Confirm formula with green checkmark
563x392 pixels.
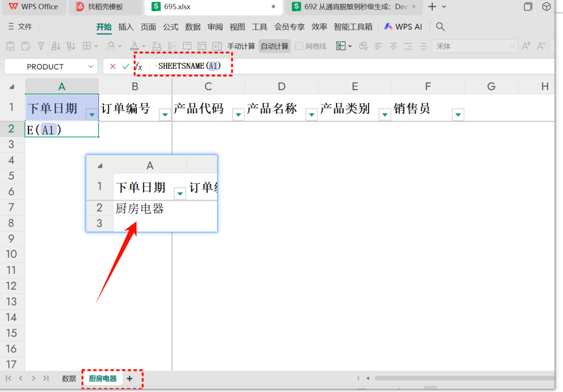pyautogui.click(x=125, y=67)
